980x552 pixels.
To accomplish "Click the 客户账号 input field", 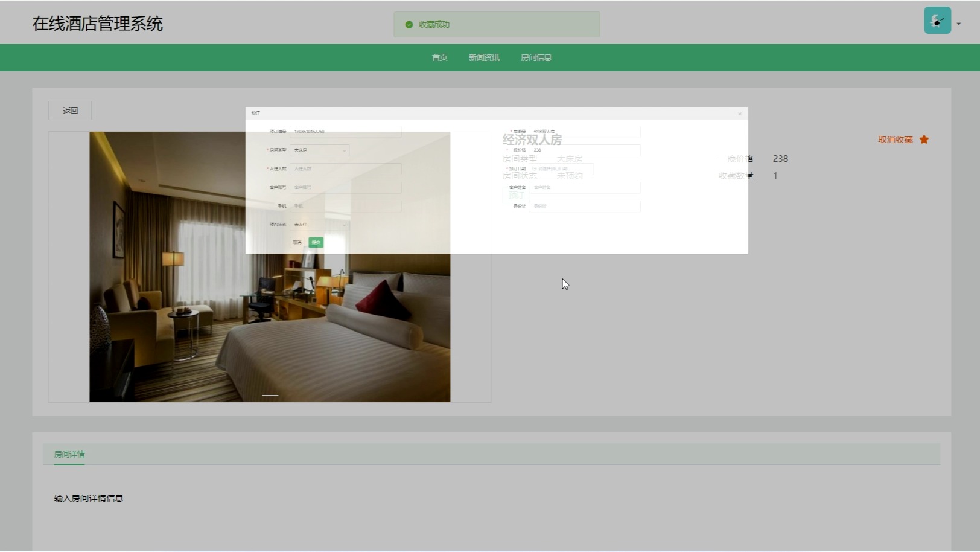I will [x=345, y=188].
